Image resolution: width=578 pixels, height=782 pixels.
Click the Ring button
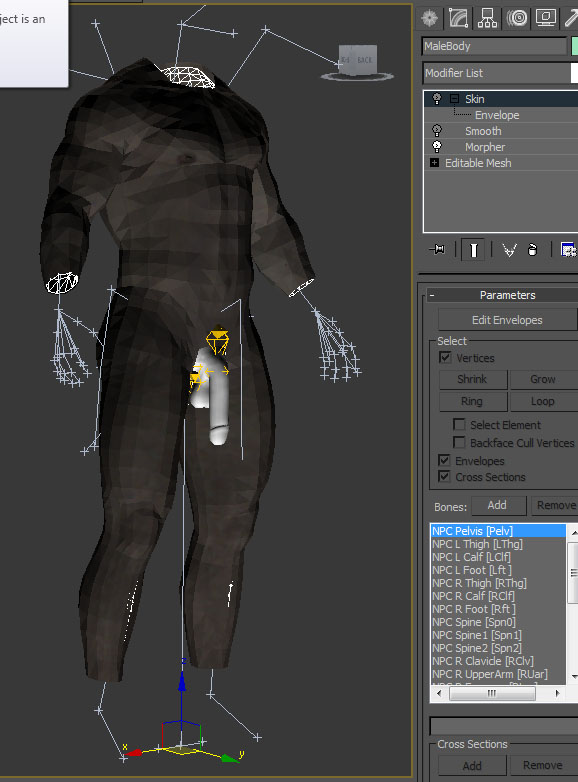(x=472, y=401)
